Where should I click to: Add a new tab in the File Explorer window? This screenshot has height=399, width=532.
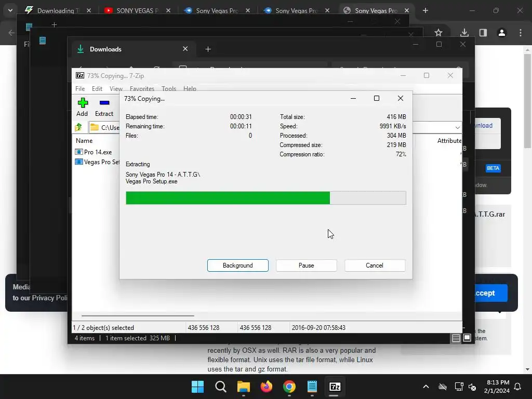coord(208,49)
